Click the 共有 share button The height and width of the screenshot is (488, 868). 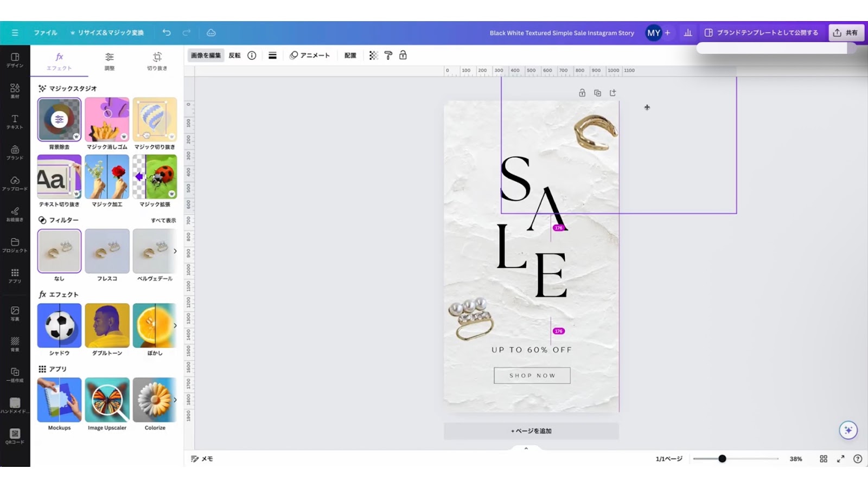click(x=846, y=33)
